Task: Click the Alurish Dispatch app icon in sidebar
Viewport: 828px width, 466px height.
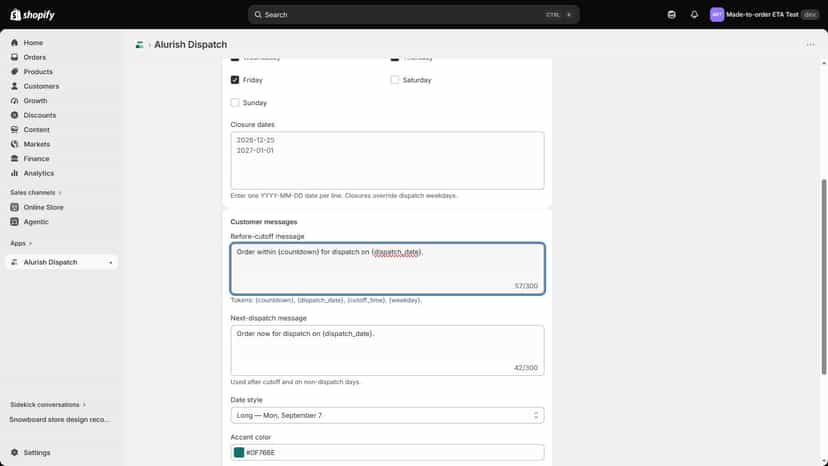Action: (x=14, y=262)
